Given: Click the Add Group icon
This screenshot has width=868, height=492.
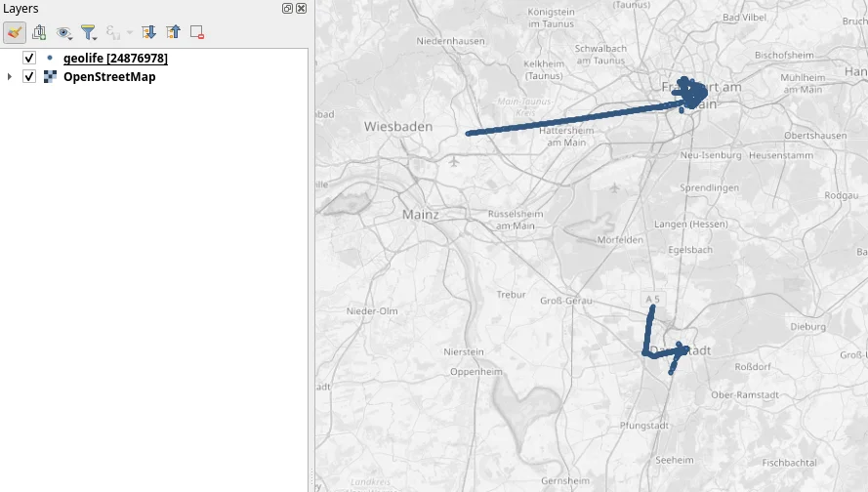Looking at the screenshot, I should [x=39, y=32].
